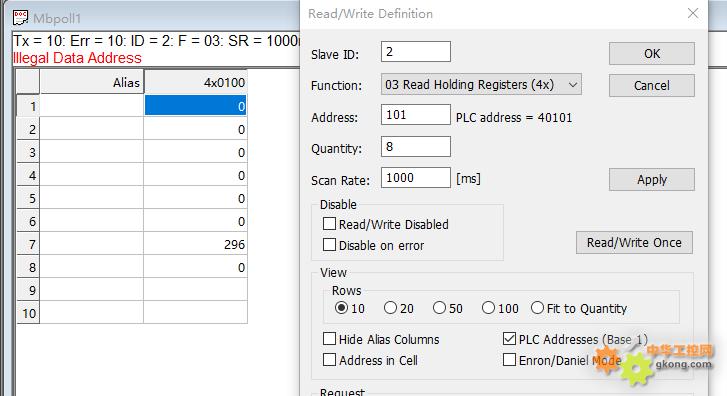Viewport: 727px width, 396px height.
Task: Select the 50 rows radio button
Action: tap(439, 308)
